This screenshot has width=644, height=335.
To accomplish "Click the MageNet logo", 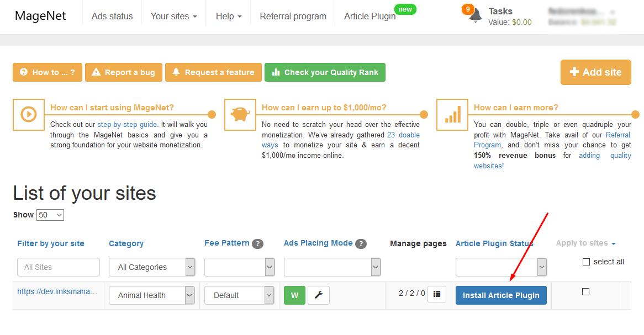I will tap(40, 15).
